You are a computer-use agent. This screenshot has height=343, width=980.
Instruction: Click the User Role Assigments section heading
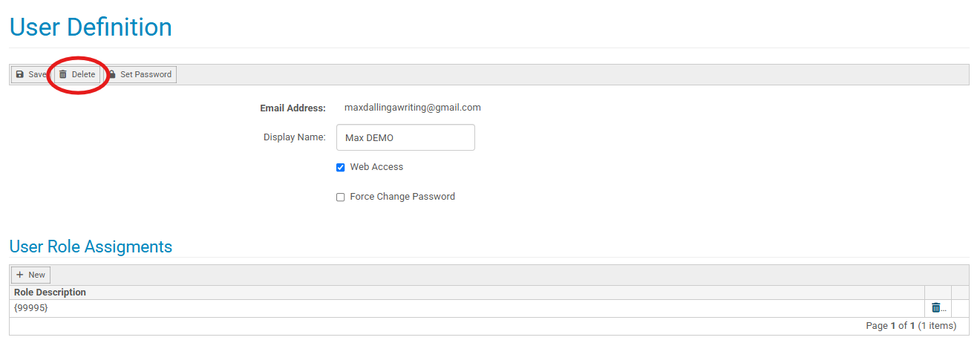[91, 246]
